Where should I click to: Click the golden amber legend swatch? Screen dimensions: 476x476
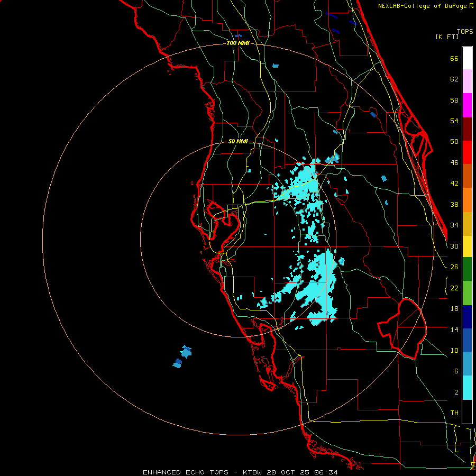[x=467, y=224]
